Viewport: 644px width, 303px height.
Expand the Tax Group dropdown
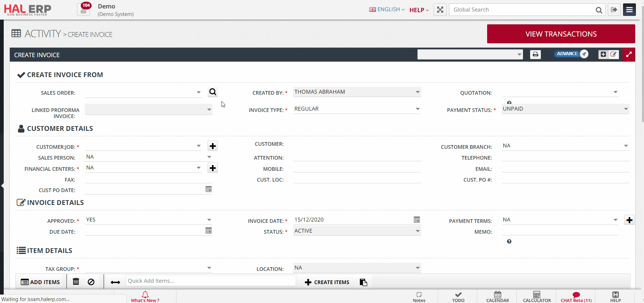click(209, 268)
